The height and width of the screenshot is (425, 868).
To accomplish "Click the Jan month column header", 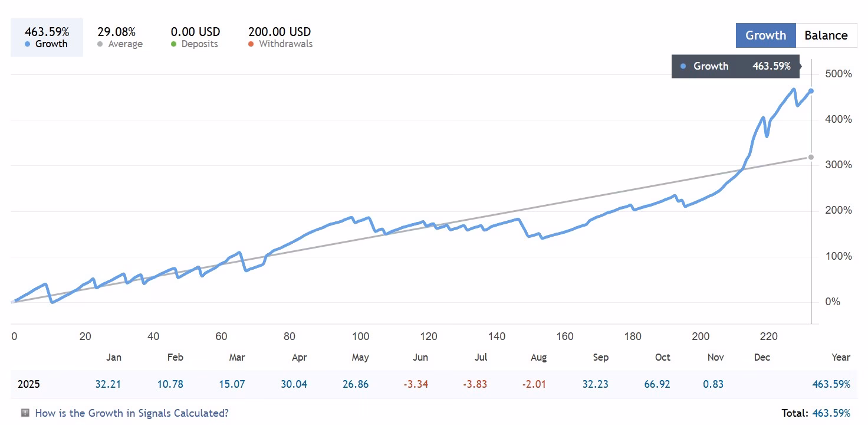I will [x=114, y=357].
